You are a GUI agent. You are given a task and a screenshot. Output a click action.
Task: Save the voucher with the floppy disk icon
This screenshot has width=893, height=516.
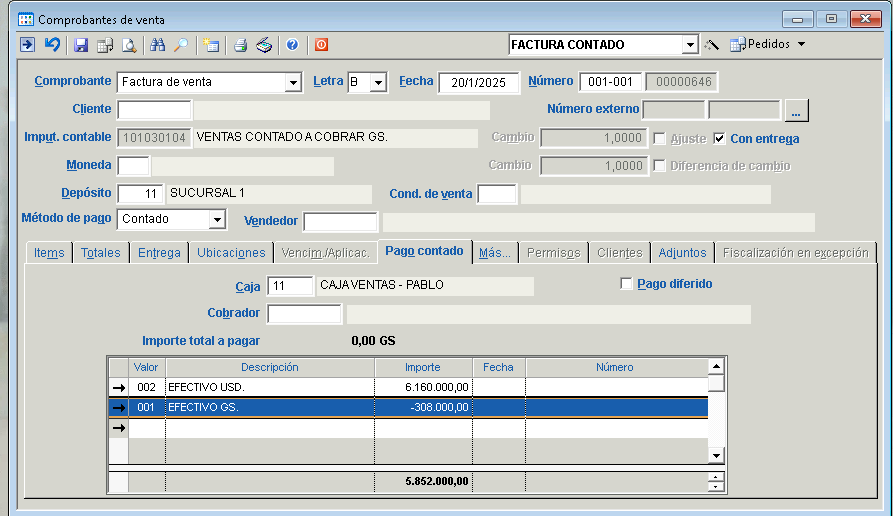pos(81,45)
